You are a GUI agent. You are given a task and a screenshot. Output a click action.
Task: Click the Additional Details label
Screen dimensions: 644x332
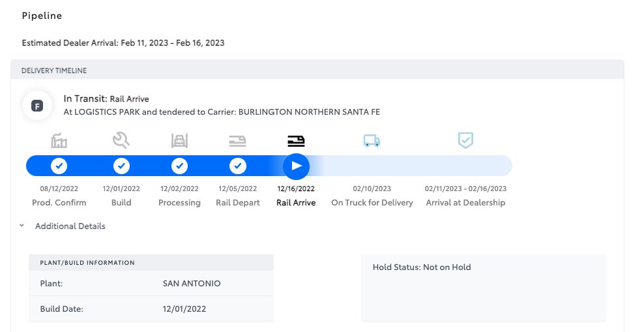(x=70, y=226)
